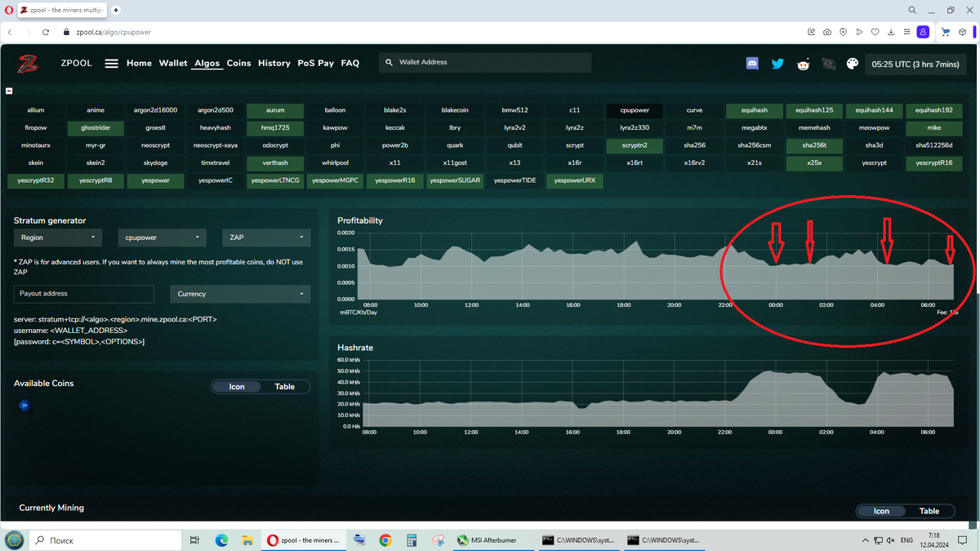Show hidden system tray icons chevron
Image resolution: width=980 pixels, height=551 pixels.
pyautogui.click(x=866, y=540)
